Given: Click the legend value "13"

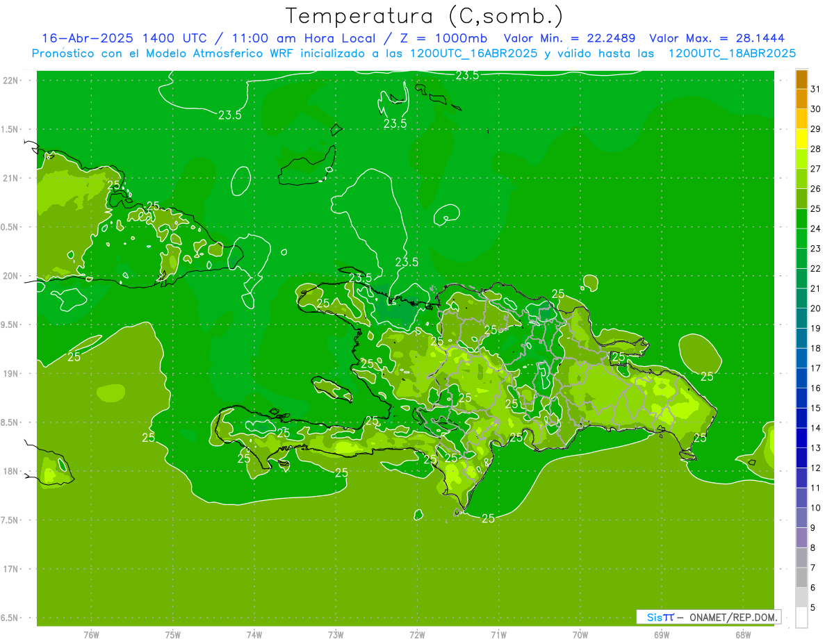Looking at the screenshot, I should (x=815, y=448).
